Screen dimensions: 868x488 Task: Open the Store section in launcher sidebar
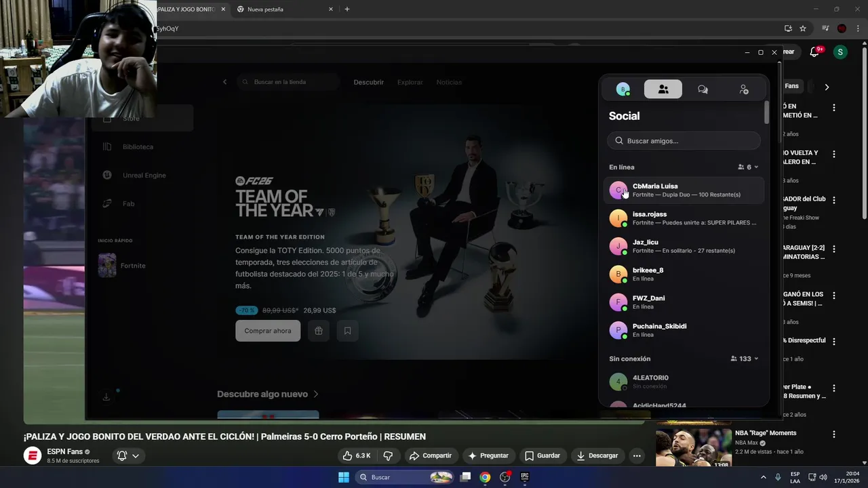tap(142, 118)
